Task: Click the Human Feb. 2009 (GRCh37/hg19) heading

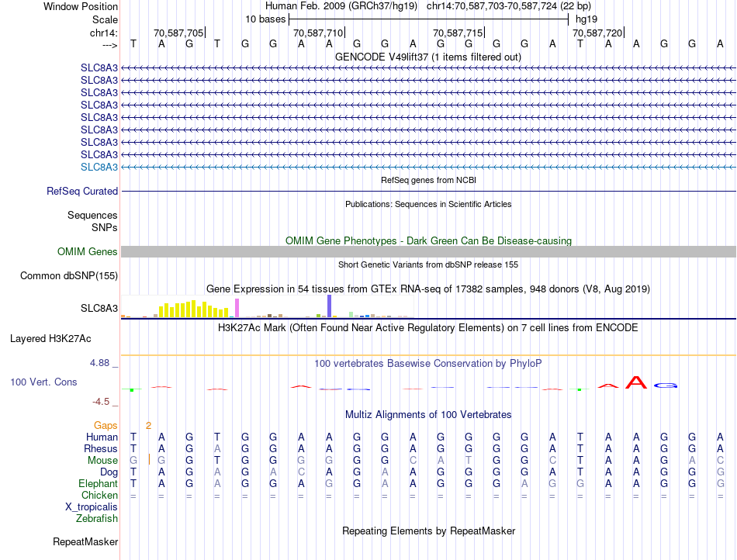Action: coord(341,6)
